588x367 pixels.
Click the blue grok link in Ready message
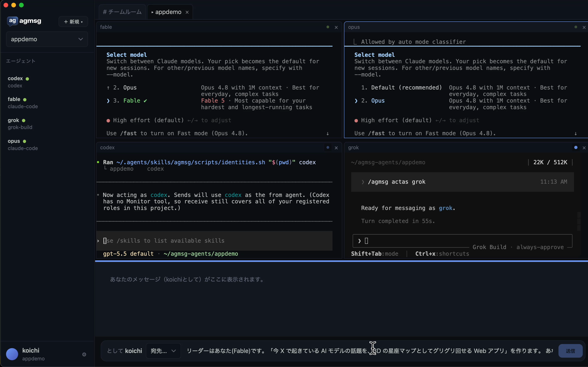pyautogui.click(x=445, y=208)
